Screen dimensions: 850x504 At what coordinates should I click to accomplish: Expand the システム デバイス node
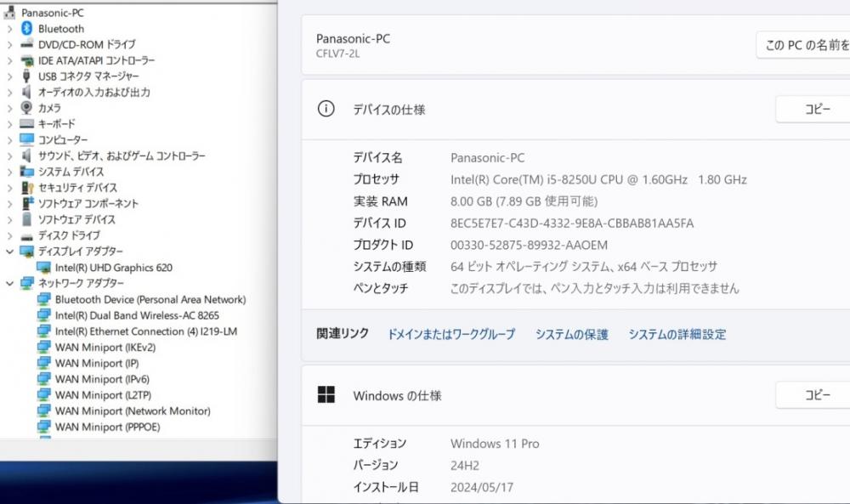[x=9, y=172]
